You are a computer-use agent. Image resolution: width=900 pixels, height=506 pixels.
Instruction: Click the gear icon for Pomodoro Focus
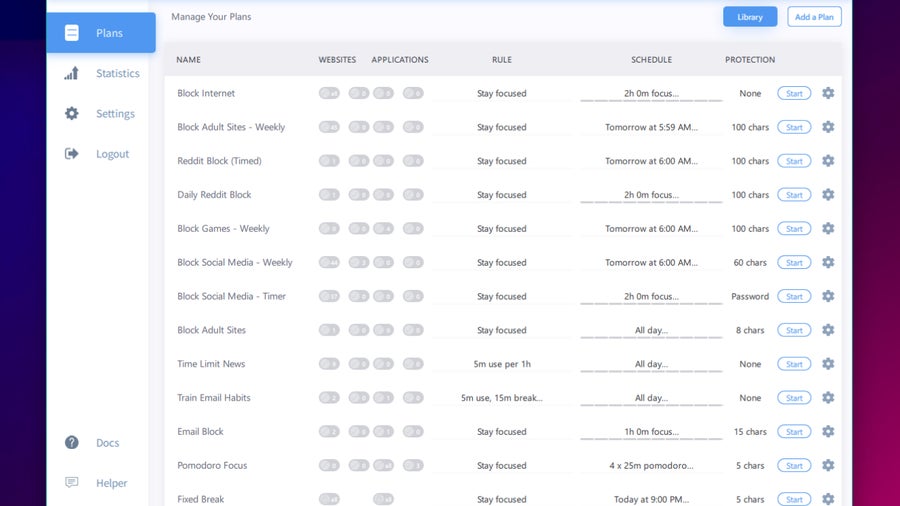(x=828, y=465)
